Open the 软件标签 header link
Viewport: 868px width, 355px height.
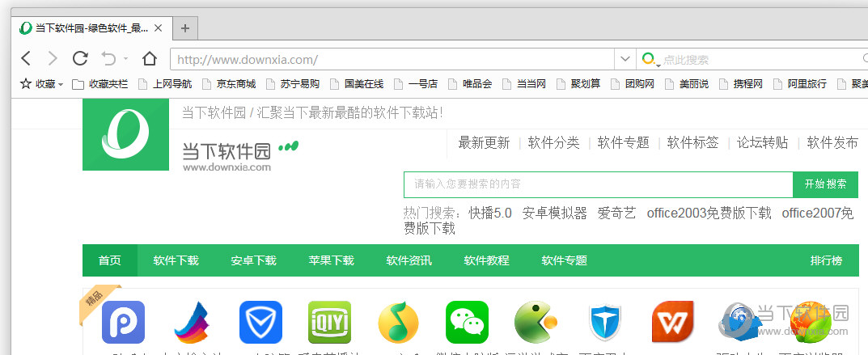click(693, 142)
